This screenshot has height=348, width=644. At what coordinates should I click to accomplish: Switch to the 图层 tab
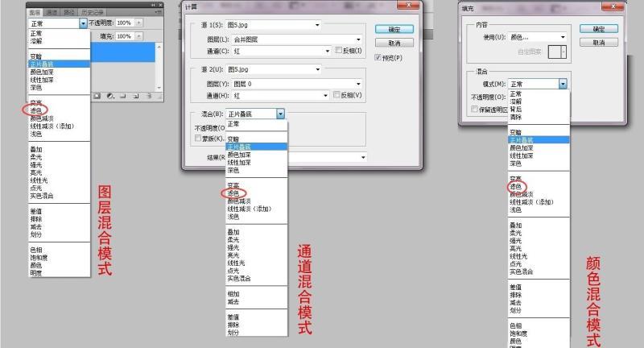[35, 13]
